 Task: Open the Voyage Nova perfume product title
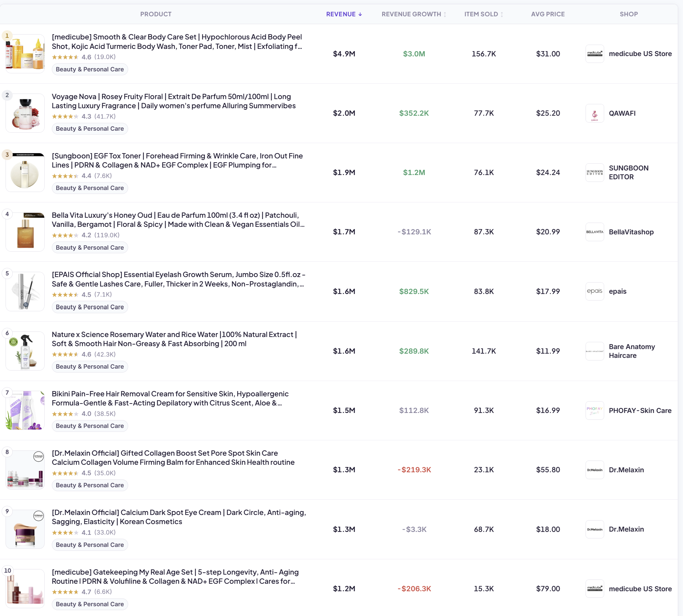pyautogui.click(x=174, y=101)
